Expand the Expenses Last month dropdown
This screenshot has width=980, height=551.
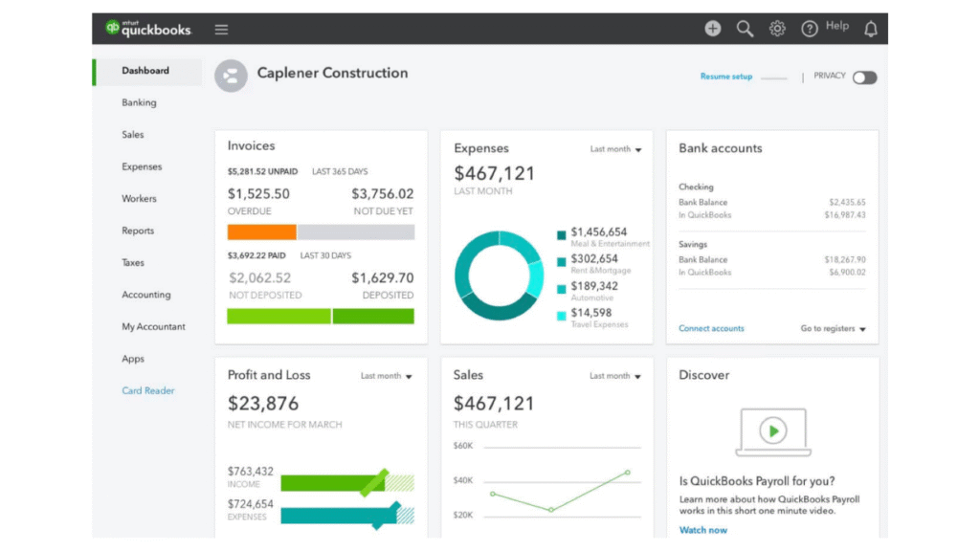coord(615,149)
